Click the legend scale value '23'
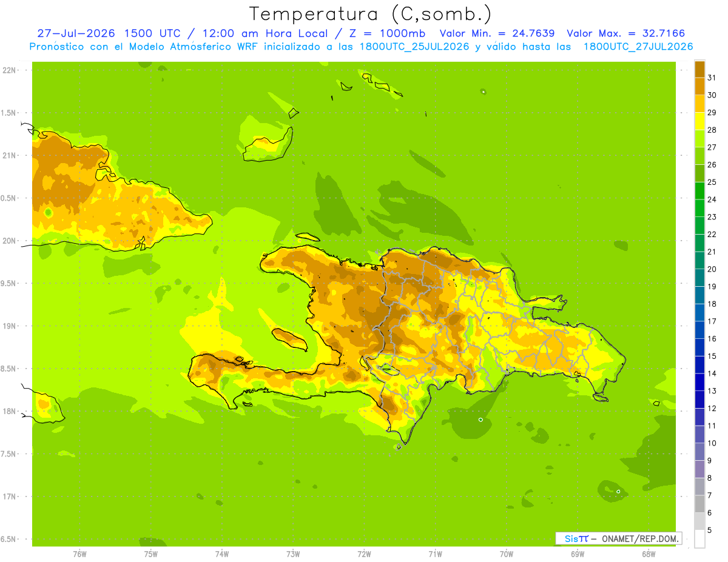This screenshot has width=728, height=562. [x=712, y=216]
